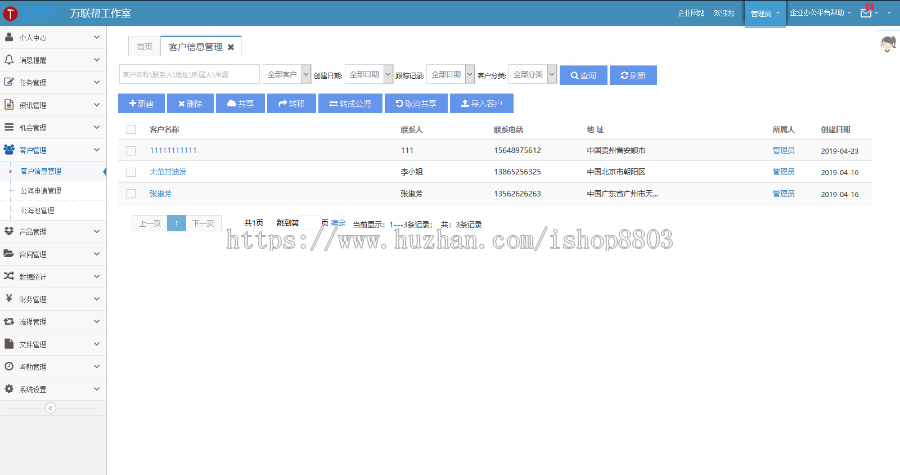Click the retweet icon beside 流程管理

pos(9,321)
